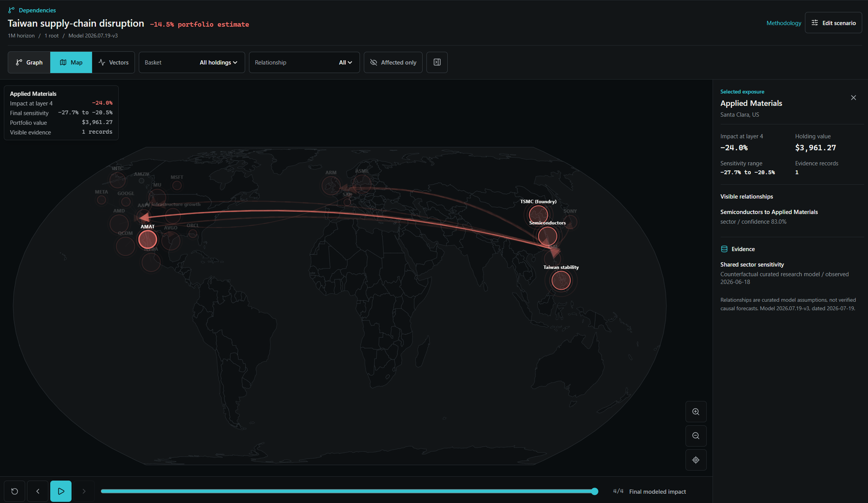Select the ASML map node
This screenshot has height=503, width=868.
tap(362, 184)
